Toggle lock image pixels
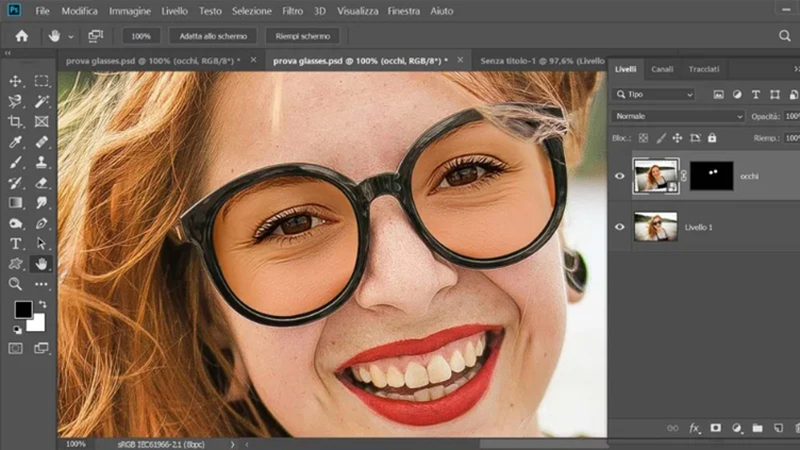The height and width of the screenshot is (450, 800). 661,138
